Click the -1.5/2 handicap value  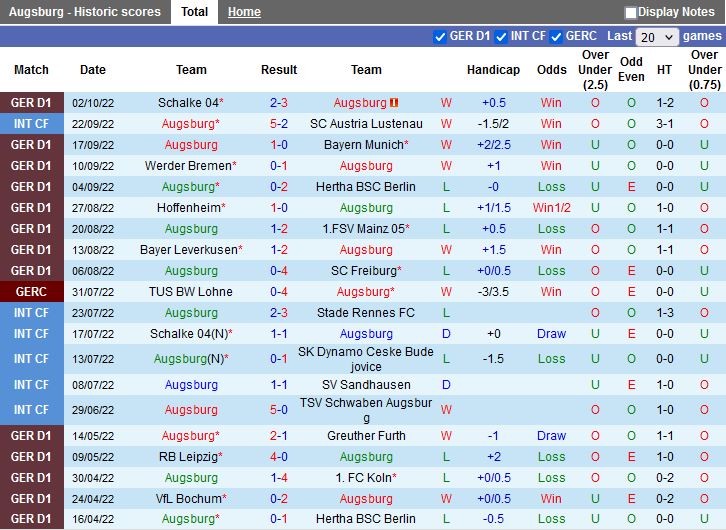(494, 124)
